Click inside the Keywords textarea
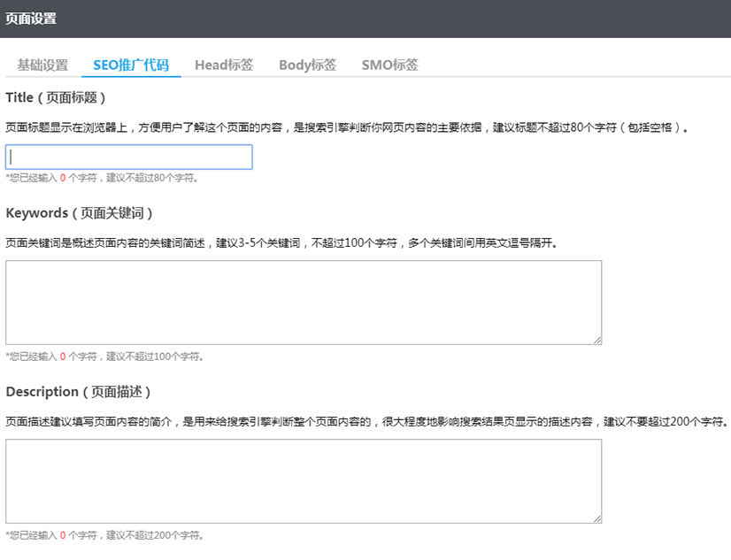 301,301
